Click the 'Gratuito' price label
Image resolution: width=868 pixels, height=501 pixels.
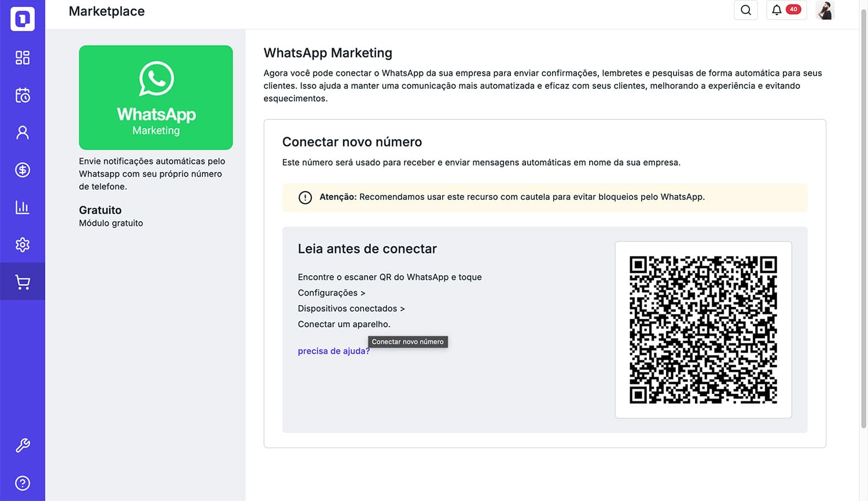100,210
